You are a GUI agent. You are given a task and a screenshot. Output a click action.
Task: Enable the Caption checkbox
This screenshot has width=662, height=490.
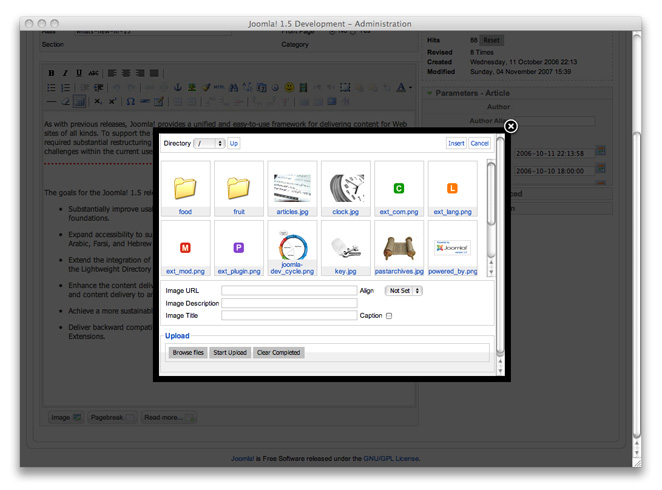point(389,316)
